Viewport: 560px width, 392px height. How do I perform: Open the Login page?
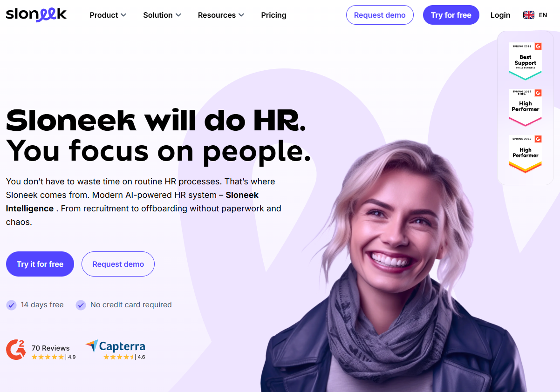[x=500, y=15]
